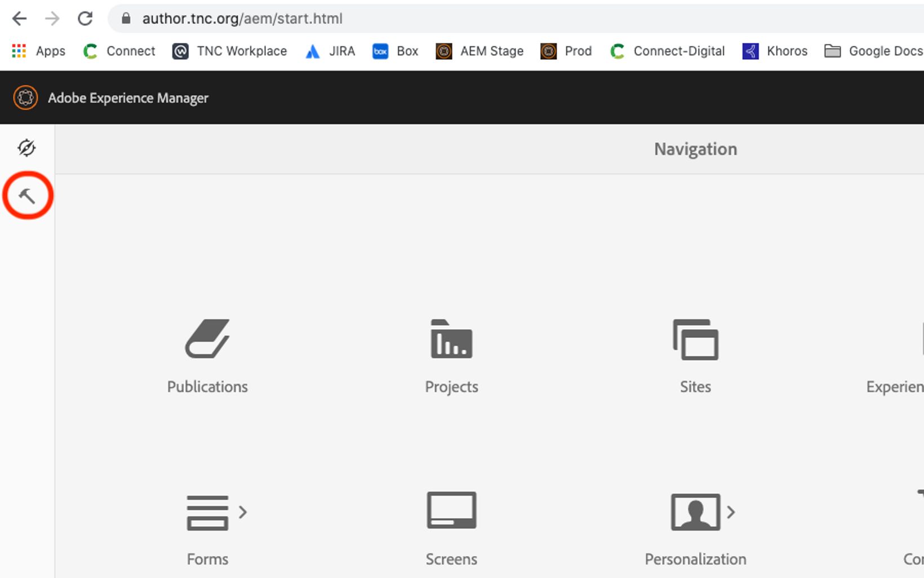Open the Projects folder icon
This screenshot has height=578, width=924.
(x=451, y=339)
